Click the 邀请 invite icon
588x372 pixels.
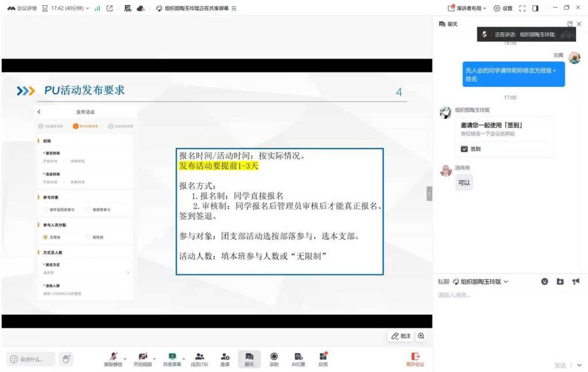pos(225,359)
